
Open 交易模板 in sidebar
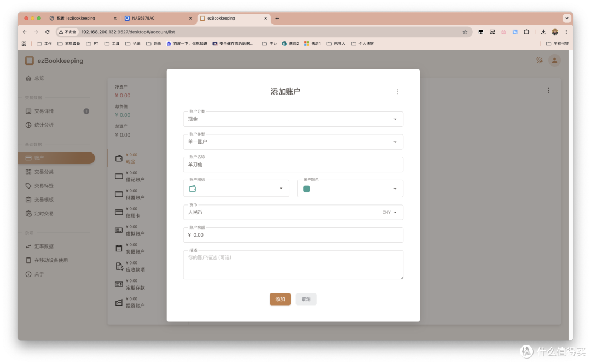tap(39, 199)
